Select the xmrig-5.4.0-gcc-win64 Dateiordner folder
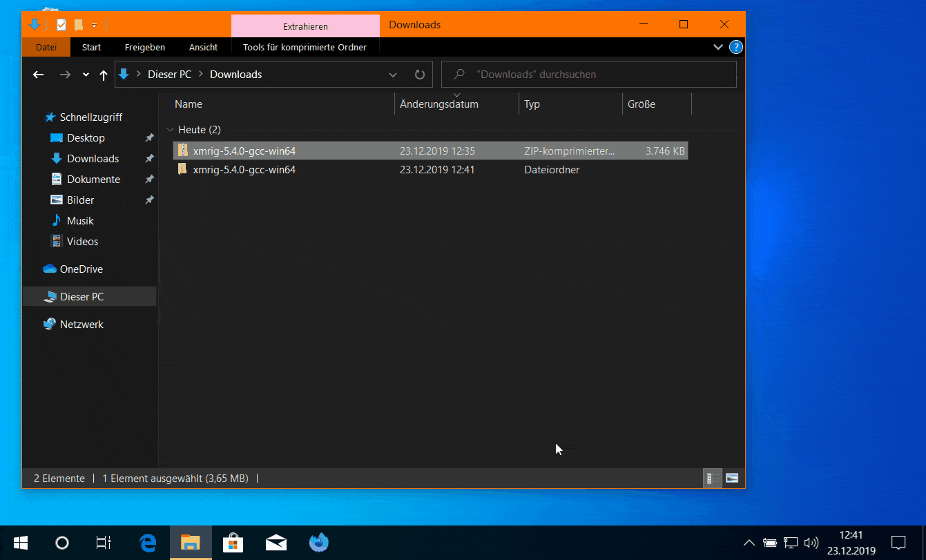 pos(430,169)
